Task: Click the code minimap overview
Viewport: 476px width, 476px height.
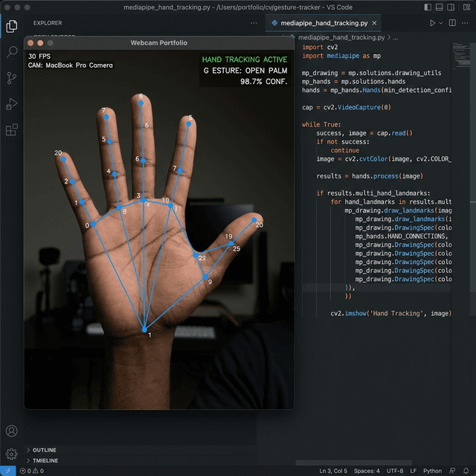Action: tap(461, 57)
